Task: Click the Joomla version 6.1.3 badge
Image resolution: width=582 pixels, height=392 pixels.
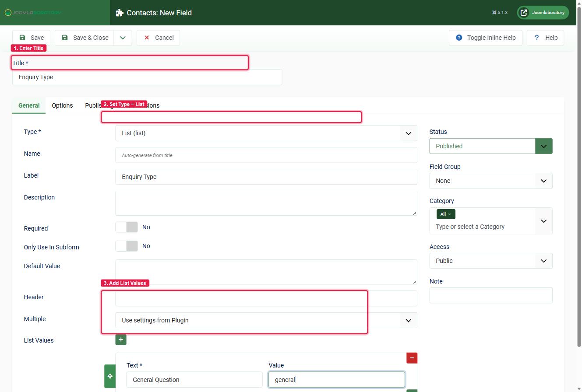Action: coord(500,13)
